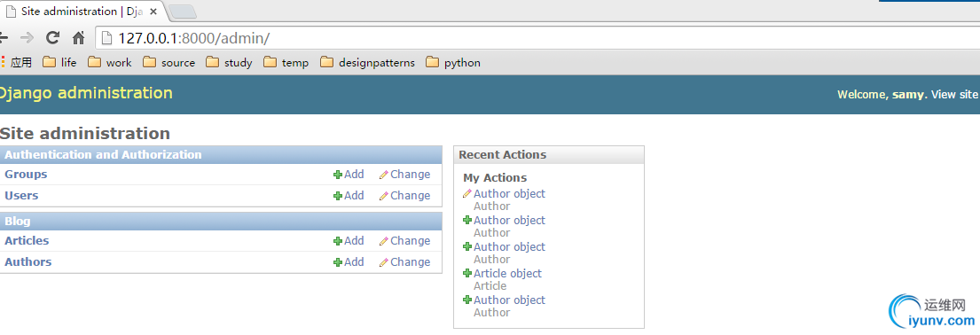Change Users entries
The height and width of the screenshot is (335, 980).
pos(405,196)
